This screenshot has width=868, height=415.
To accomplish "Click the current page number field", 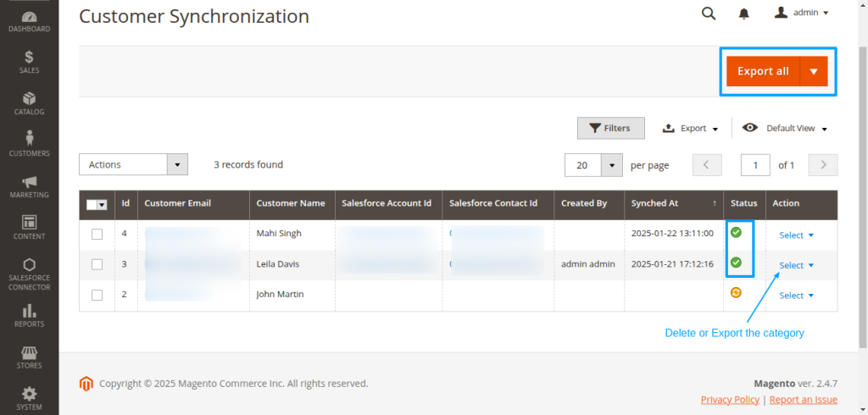I will pyautogui.click(x=755, y=165).
